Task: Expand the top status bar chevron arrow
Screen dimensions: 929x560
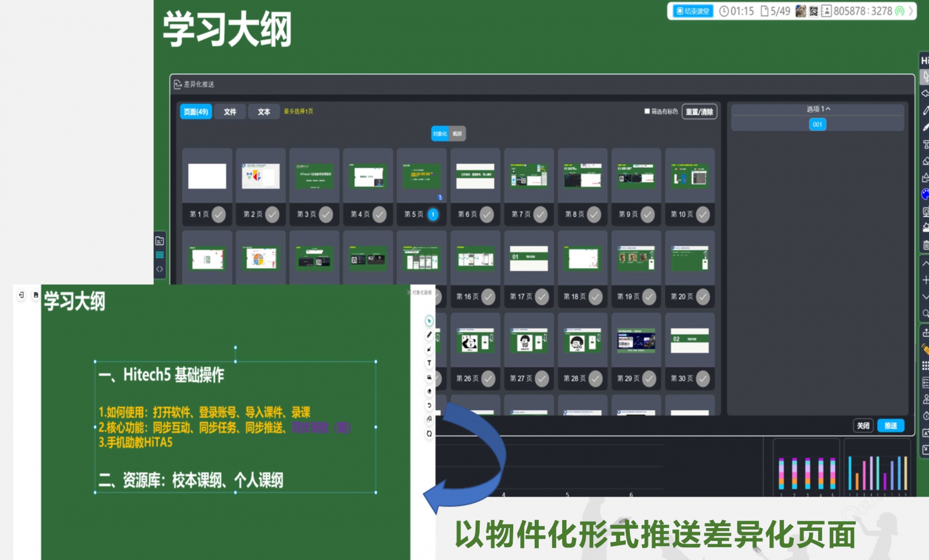Action: coord(910,11)
